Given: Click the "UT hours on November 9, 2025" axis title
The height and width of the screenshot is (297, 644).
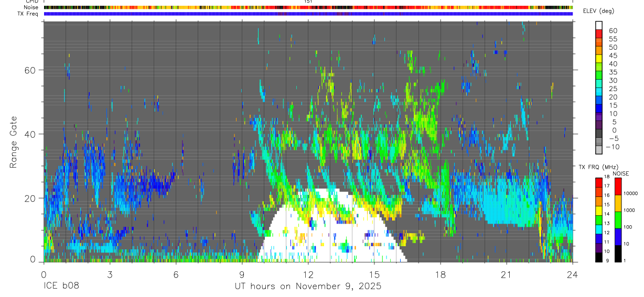Looking at the screenshot, I should pyautogui.click(x=308, y=287).
